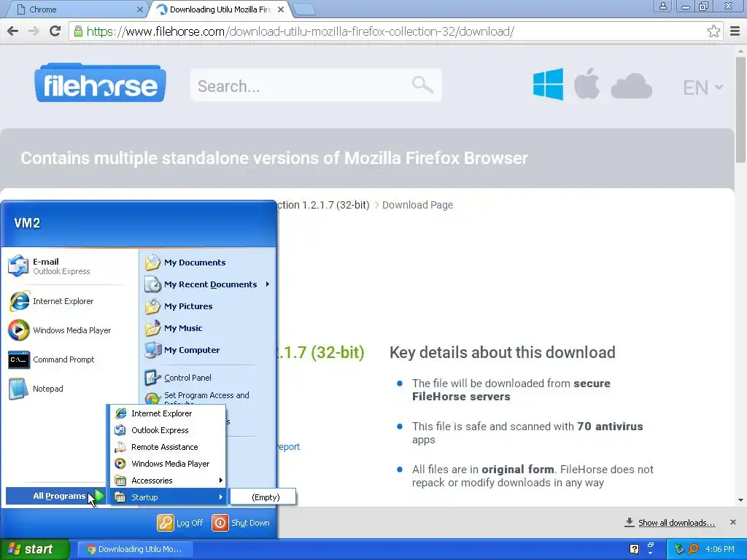Select the cloud web apps icon
Image resolution: width=747 pixels, height=560 pixels.
click(x=631, y=86)
